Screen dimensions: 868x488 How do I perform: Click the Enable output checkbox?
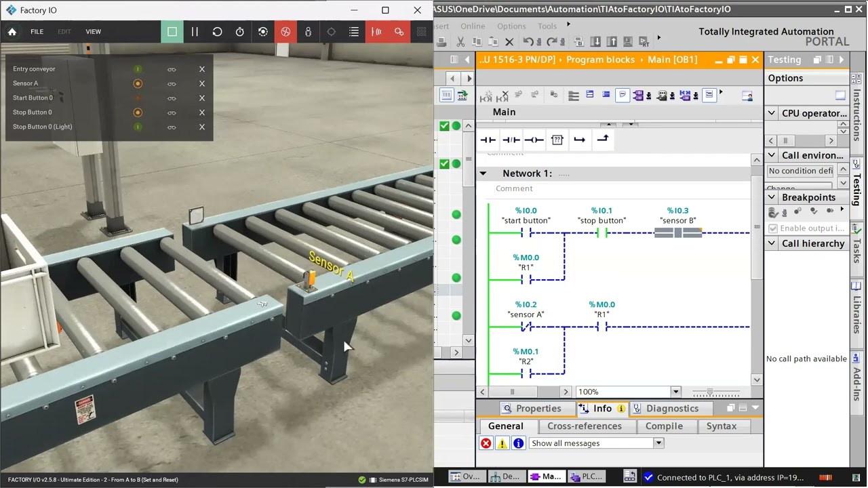[773, 228]
